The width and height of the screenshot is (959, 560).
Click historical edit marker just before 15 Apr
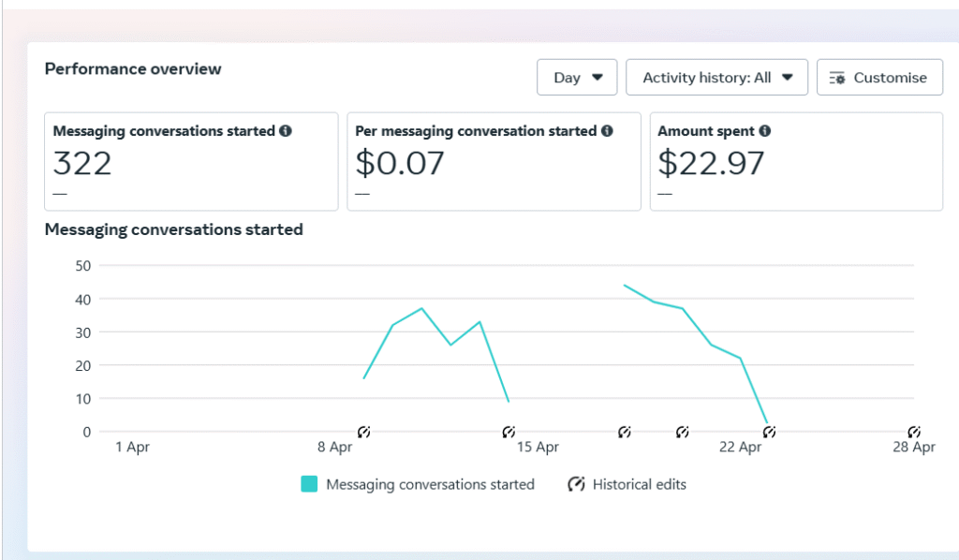point(509,432)
